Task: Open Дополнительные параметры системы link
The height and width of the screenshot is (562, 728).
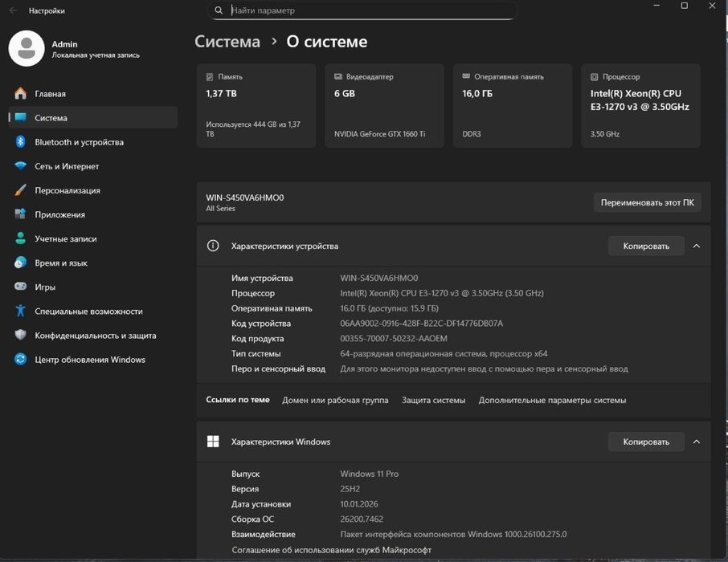Action: pos(552,400)
